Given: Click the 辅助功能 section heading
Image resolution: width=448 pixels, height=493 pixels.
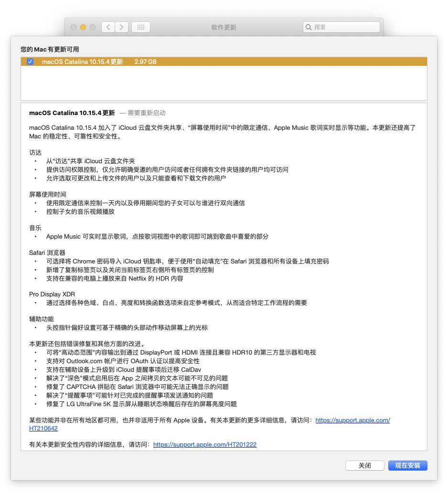Looking at the screenshot, I should click(x=41, y=319).
